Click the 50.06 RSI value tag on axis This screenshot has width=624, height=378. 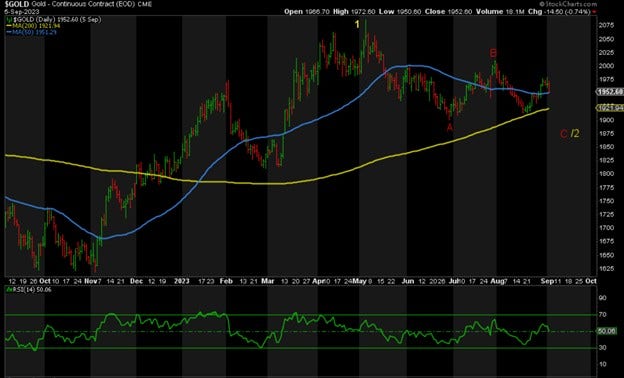pos(606,331)
